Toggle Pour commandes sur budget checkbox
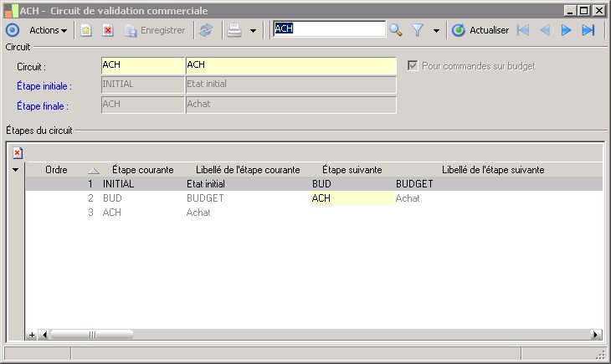The width and height of the screenshot is (611, 364). (413, 65)
